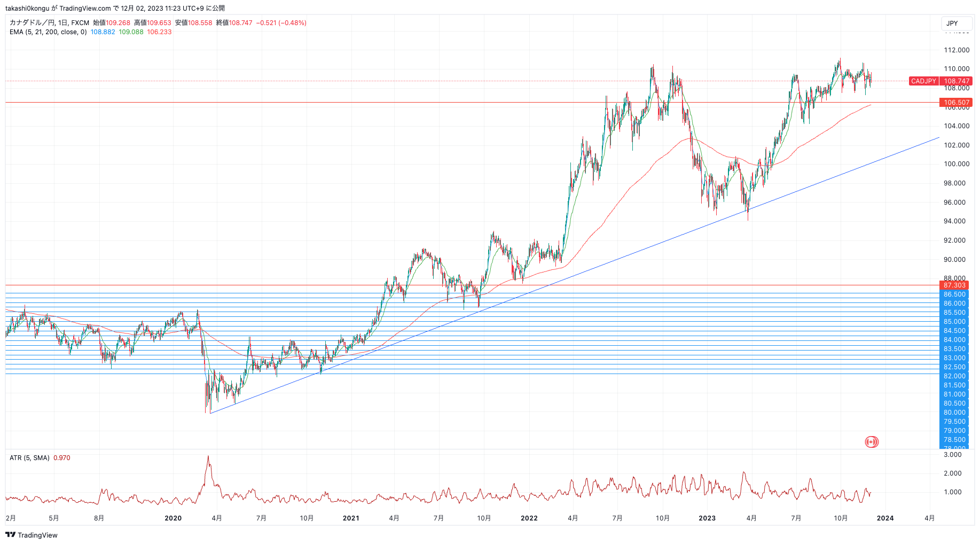980x544 pixels.
Task: Click the 98.000 price axis label
Action: tap(954, 183)
